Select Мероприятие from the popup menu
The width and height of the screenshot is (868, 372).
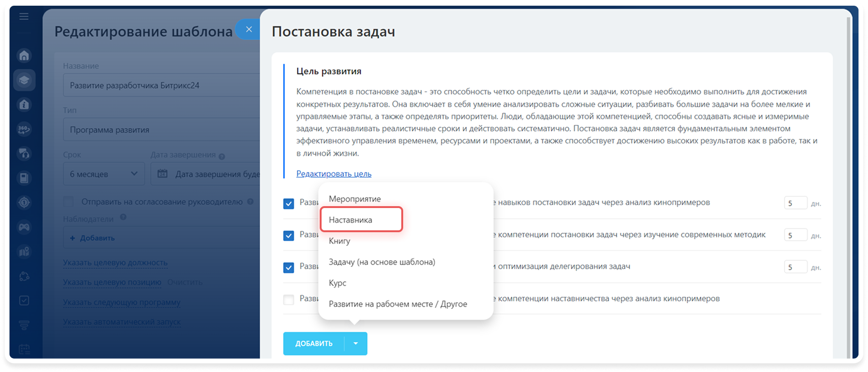[x=355, y=199]
